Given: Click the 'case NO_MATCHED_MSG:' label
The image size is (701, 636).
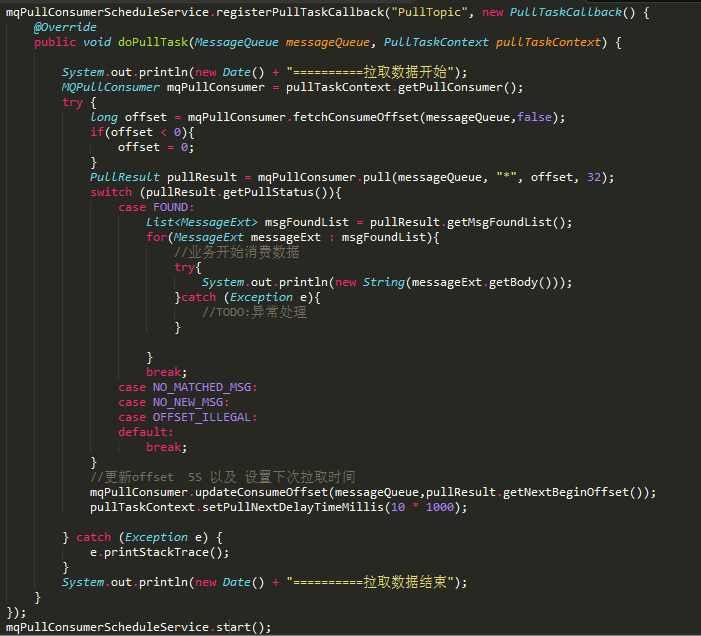Looking at the screenshot, I should tap(188, 387).
